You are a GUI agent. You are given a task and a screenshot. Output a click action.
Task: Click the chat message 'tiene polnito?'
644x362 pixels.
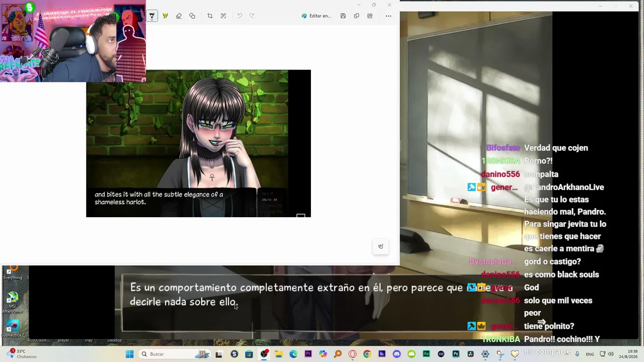[x=549, y=326]
